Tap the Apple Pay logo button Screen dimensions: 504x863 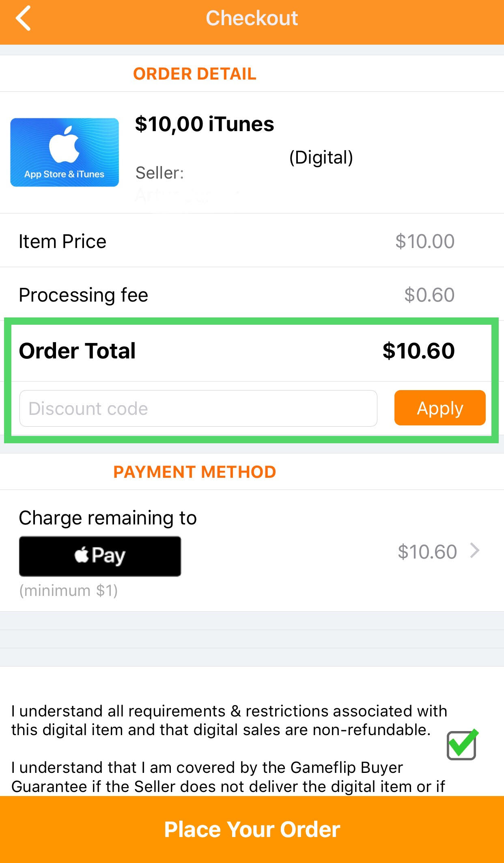tap(100, 556)
